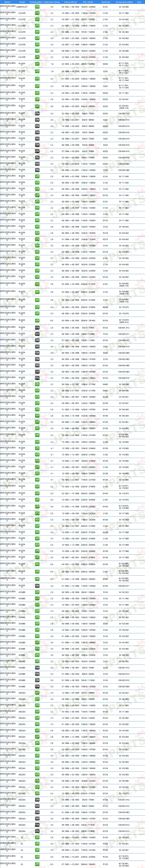Click petrol icon in KOMBI 3.2 row
The height and width of the screenshot is (868, 145).
click(x=37, y=661)
